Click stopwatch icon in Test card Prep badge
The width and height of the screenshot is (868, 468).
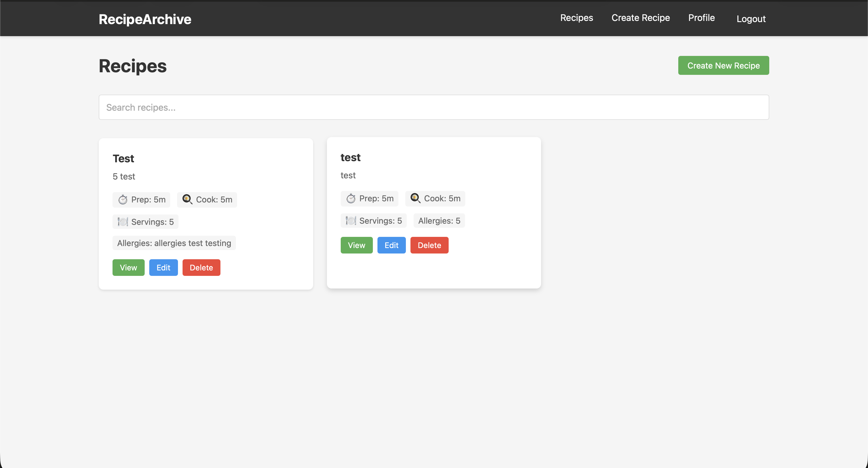pyautogui.click(x=123, y=200)
